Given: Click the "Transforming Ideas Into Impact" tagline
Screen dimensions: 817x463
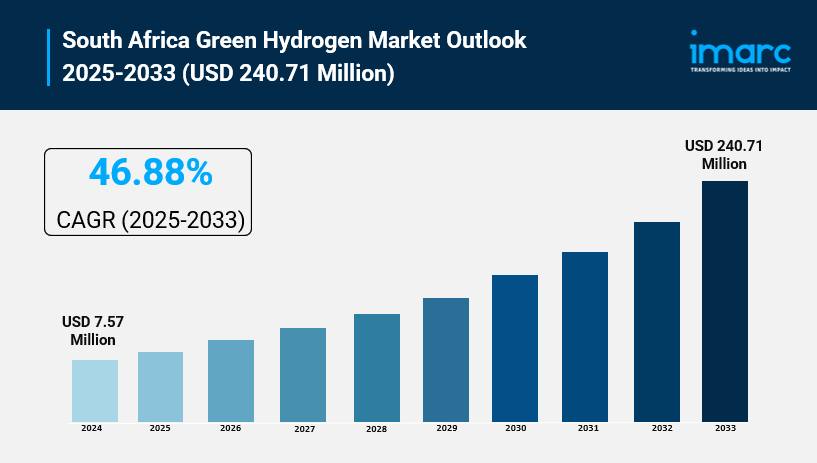Looking at the screenshot, I should click(x=740, y=69).
